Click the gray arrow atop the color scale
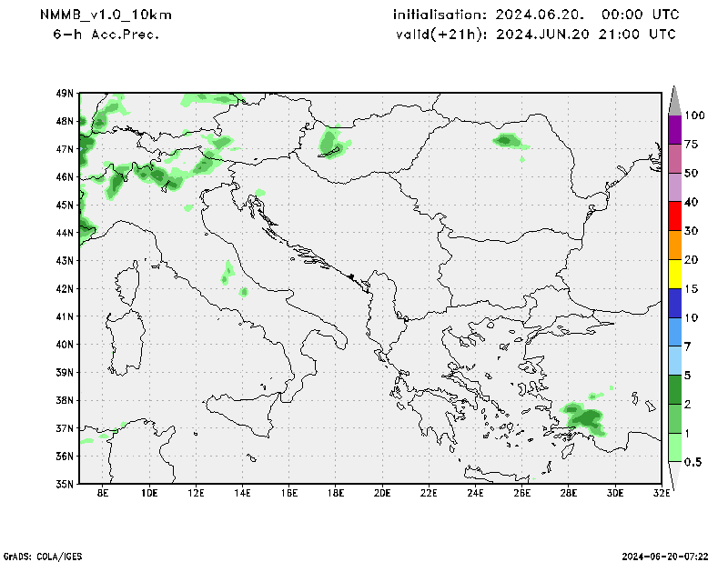Screen dimensions: 728x562 tap(675, 100)
